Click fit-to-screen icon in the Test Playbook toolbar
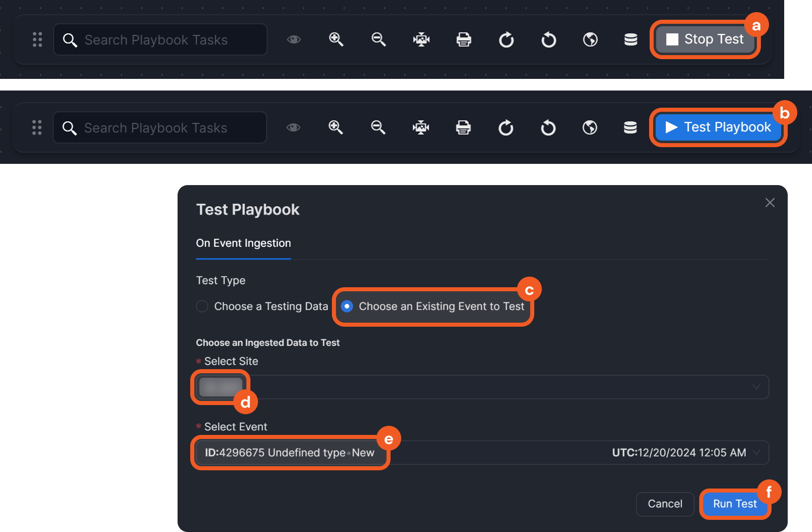This screenshot has height=532, width=812. (420, 127)
